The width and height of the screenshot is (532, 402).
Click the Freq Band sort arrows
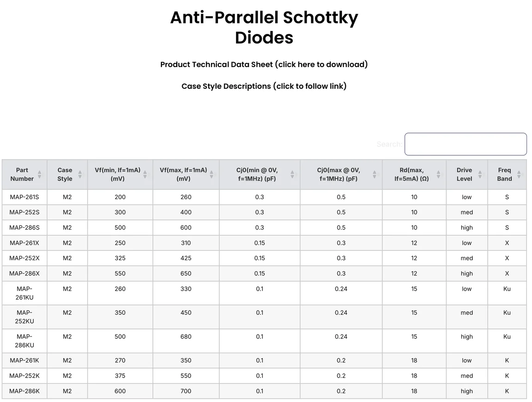coord(519,174)
